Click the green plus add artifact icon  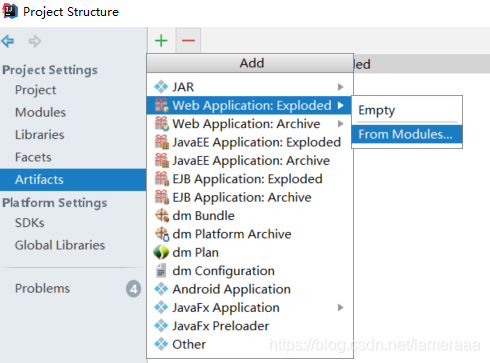click(161, 41)
